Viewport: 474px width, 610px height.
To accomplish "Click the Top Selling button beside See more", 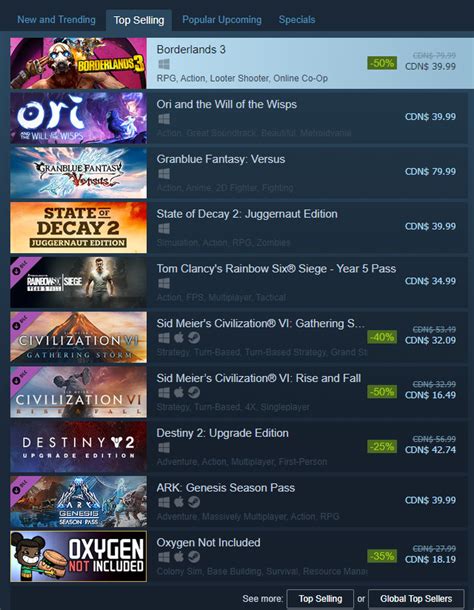I will [x=320, y=598].
